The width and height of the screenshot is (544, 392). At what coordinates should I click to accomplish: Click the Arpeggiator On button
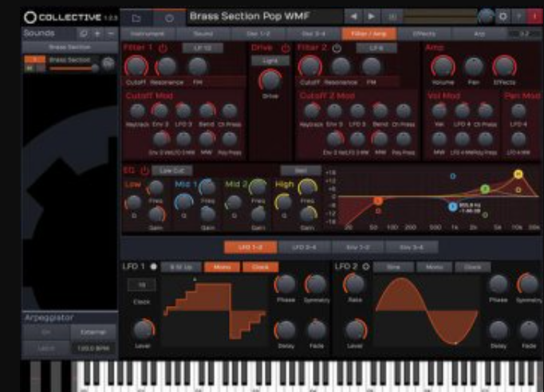46,332
